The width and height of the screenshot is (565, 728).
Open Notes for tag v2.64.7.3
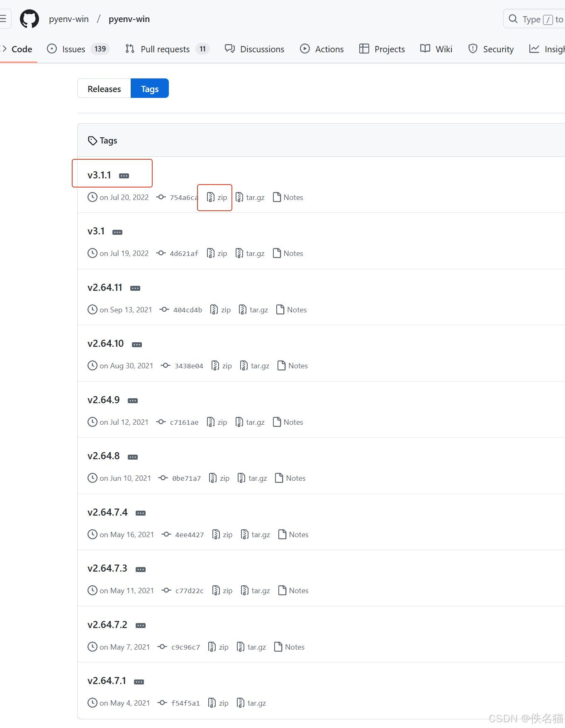293,591
